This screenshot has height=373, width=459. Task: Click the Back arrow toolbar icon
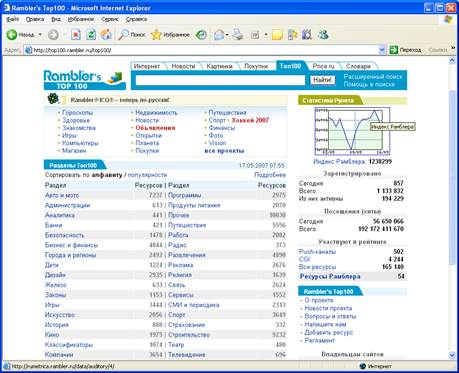point(12,34)
